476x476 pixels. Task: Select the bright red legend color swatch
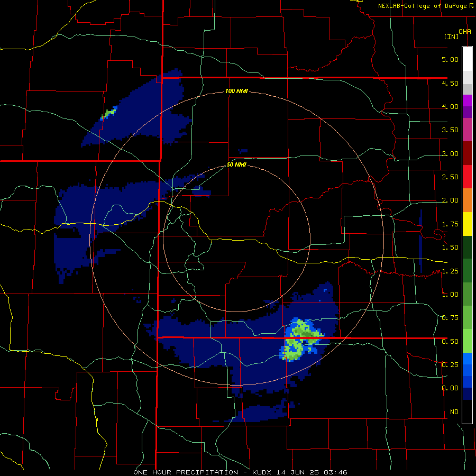(x=467, y=177)
